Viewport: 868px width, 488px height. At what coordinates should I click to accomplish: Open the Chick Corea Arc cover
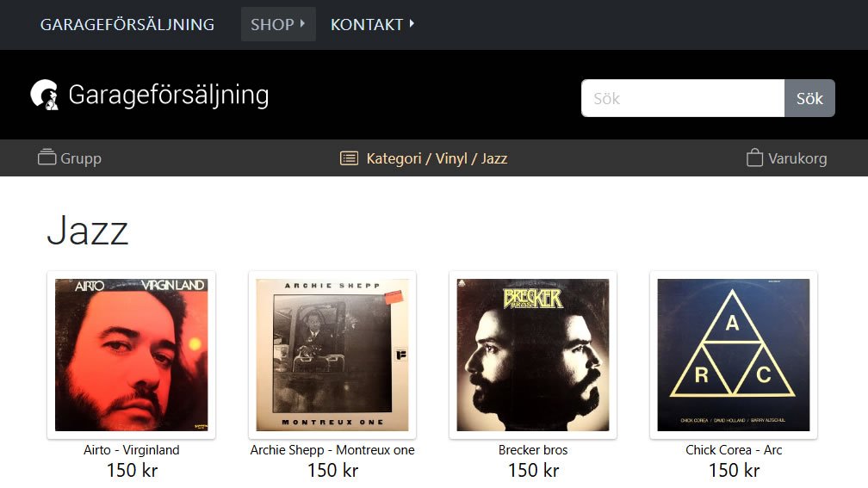734,355
